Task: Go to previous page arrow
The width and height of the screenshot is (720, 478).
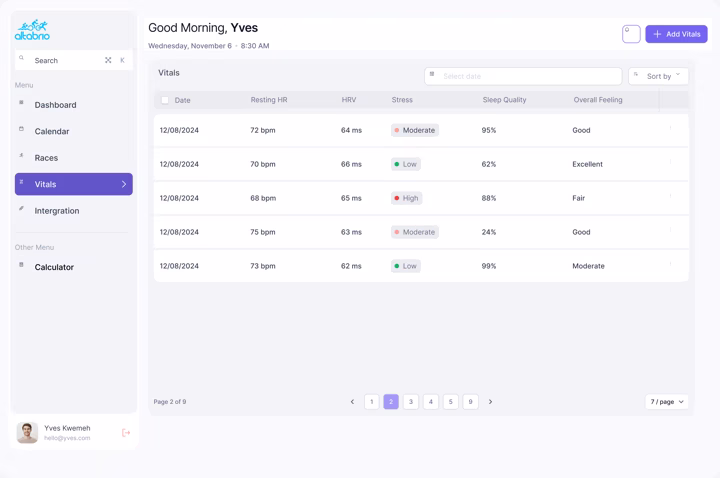Action: [x=352, y=402]
